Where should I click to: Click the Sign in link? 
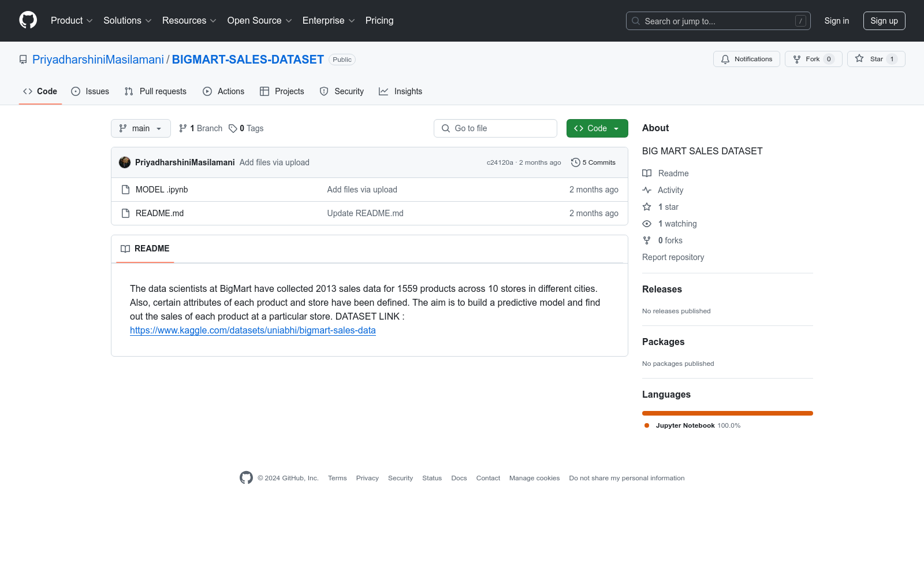[837, 21]
